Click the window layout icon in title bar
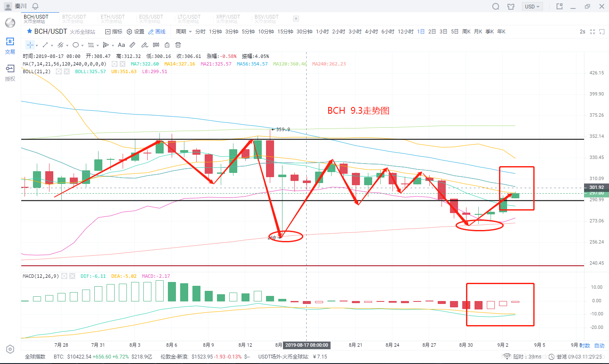The image size is (609, 364). click(560, 6)
